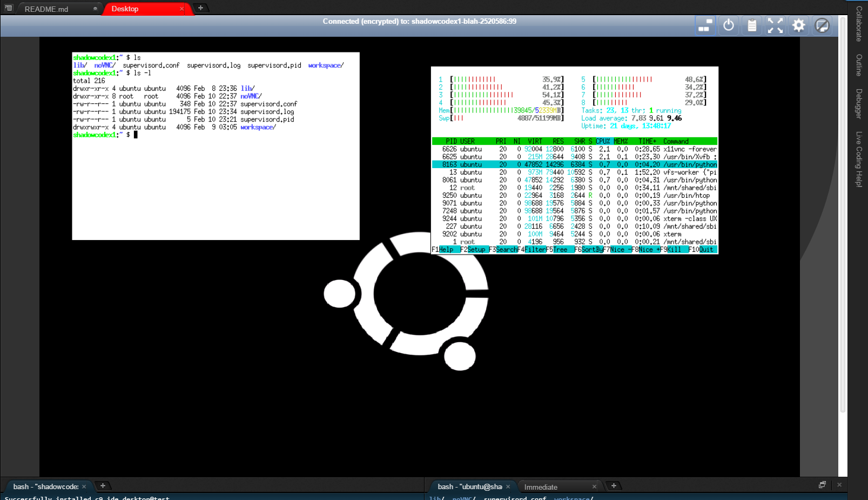Click the close console panel x icon
Image resolution: width=868 pixels, height=500 pixels.
click(839, 485)
